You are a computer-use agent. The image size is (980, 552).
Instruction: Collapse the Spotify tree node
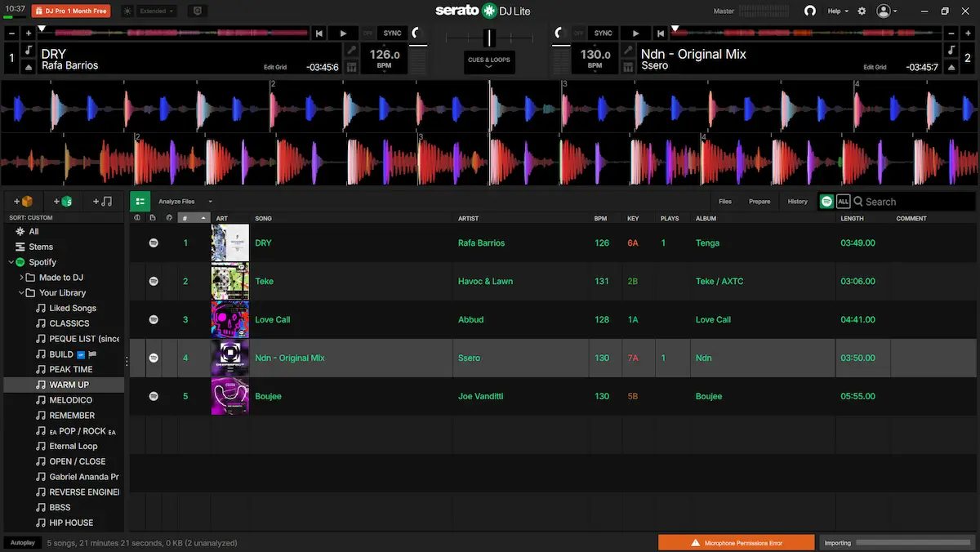pyautogui.click(x=11, y=262)
